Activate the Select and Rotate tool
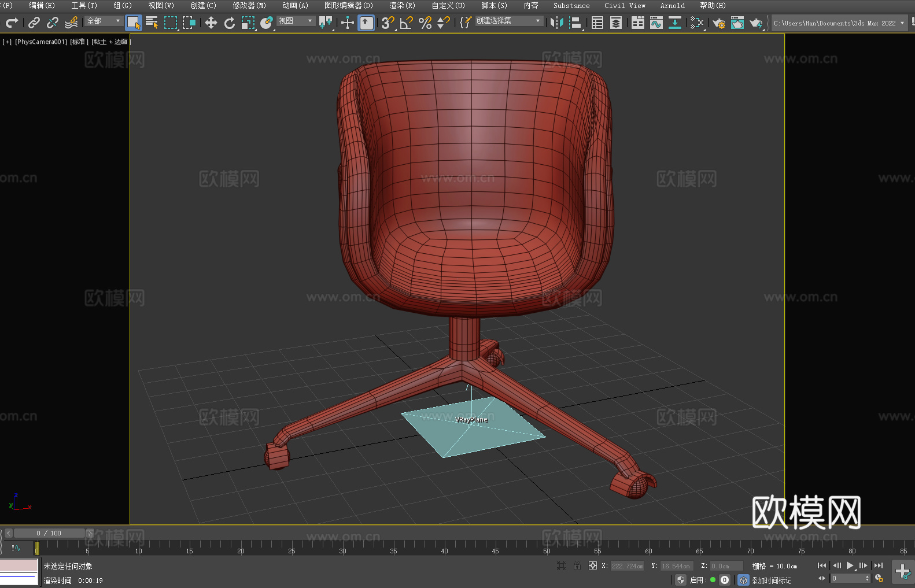 click(x=230, y=23)
